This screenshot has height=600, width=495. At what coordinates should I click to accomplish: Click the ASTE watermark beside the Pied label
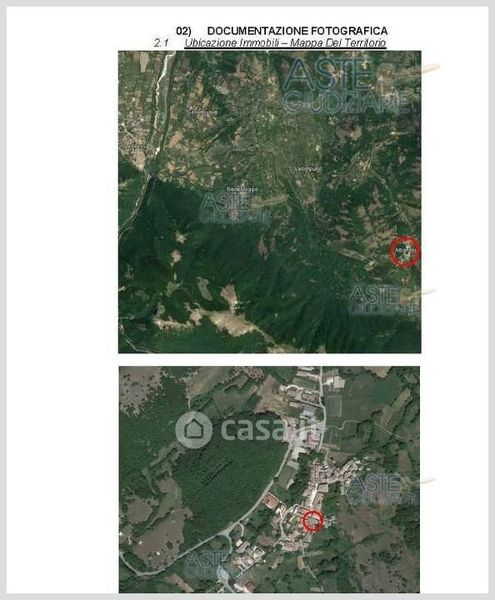(233, 208)
